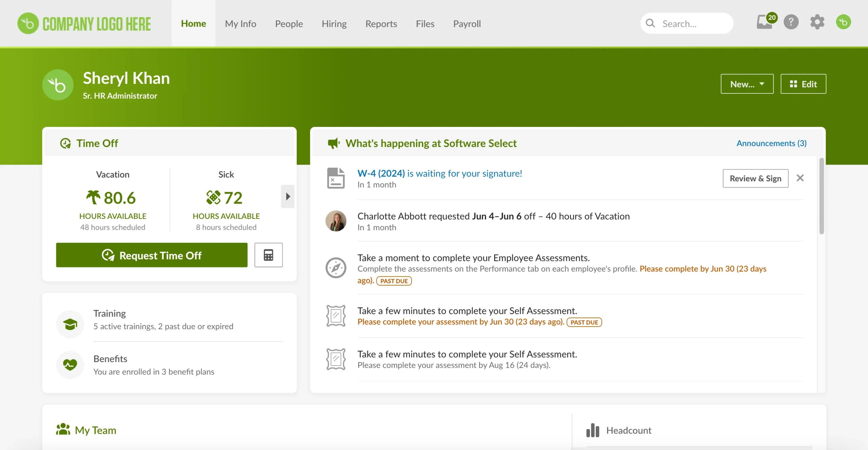Click the Training graduation cap icon
This screenshot has height=450, width=868.
(70, 324)
